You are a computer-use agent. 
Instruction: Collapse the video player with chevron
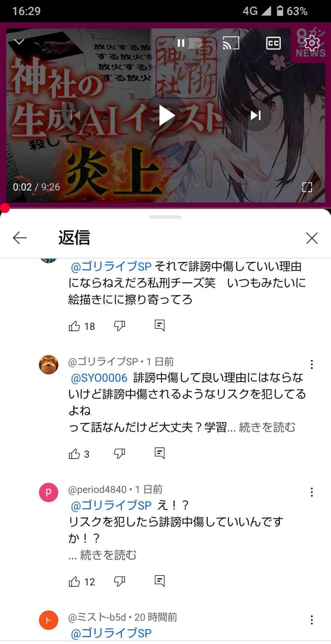click(x=19, y=42)
